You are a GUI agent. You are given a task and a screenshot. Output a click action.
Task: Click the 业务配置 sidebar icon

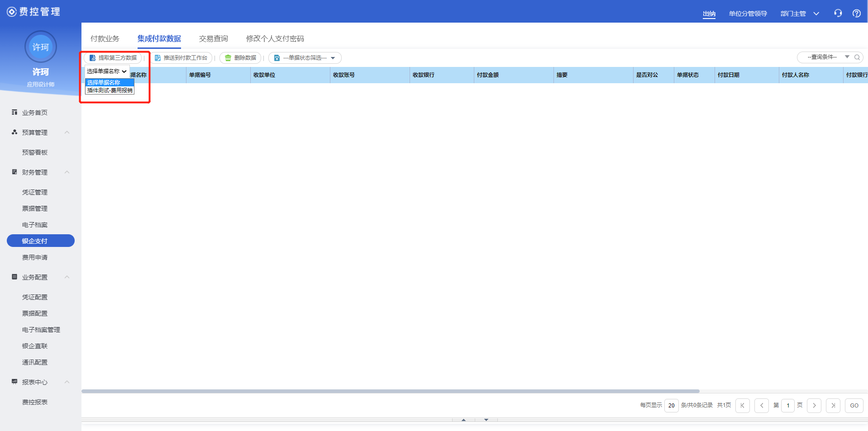(14, 277)
